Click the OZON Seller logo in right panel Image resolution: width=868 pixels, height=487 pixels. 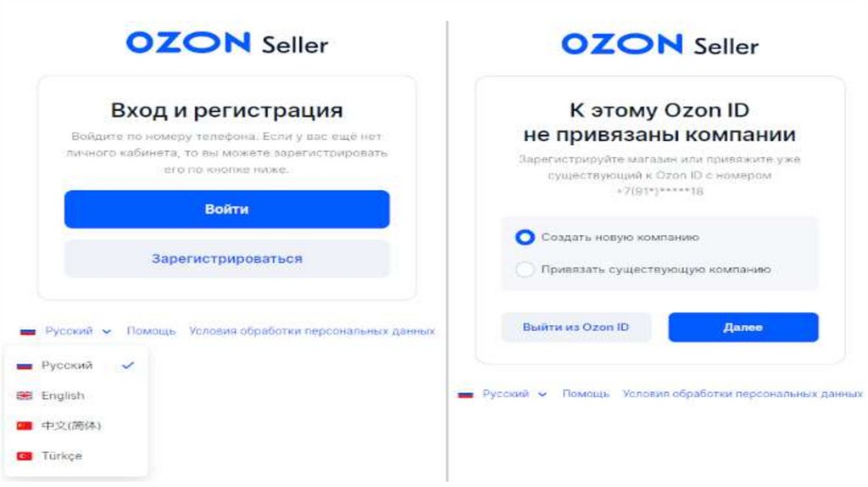click(659, 44)
